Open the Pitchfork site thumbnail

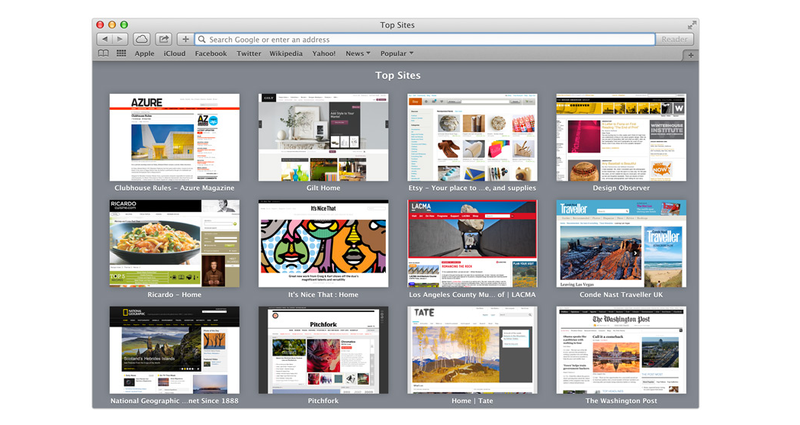point(323,350)
